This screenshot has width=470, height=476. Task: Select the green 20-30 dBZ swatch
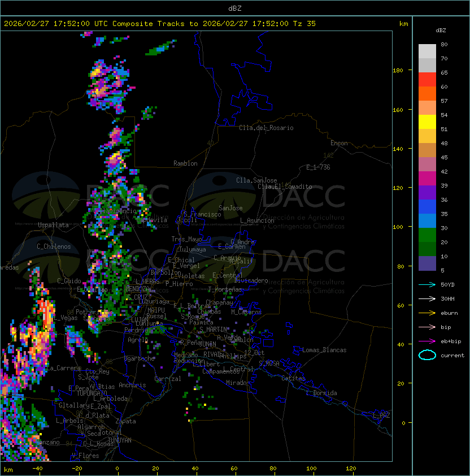click(x=427, y=235)
